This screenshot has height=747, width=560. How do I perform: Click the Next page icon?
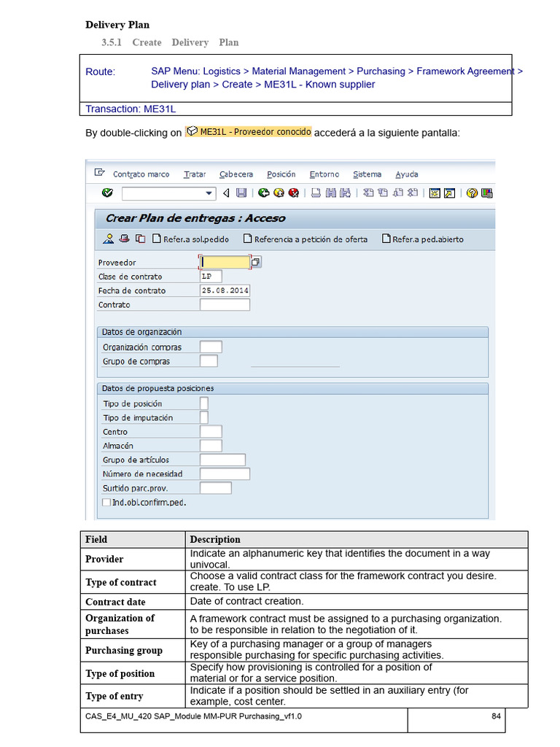pyautogui.click(x=398, y=193)
